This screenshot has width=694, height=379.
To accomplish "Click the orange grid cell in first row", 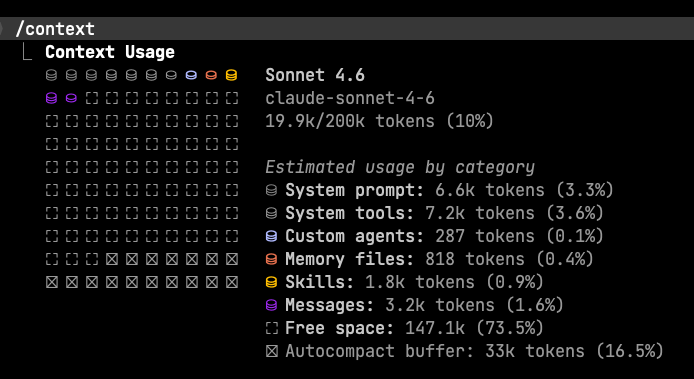I will 211,75.
